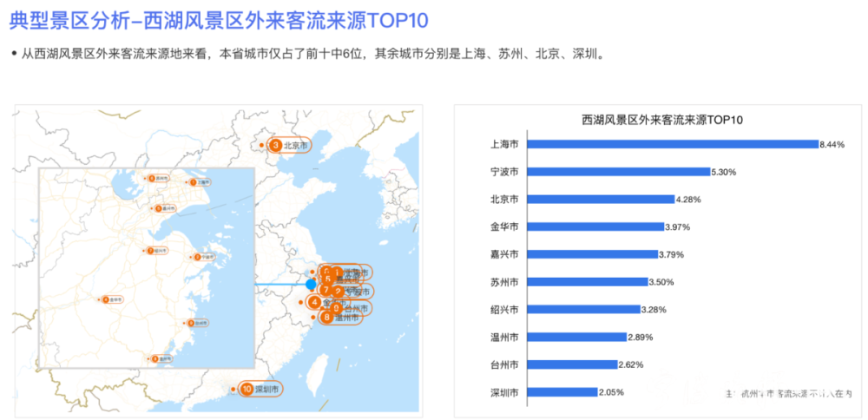Click the 金华市 axis label
Viewport: 868px width, 420px height.
coord(504,226)
